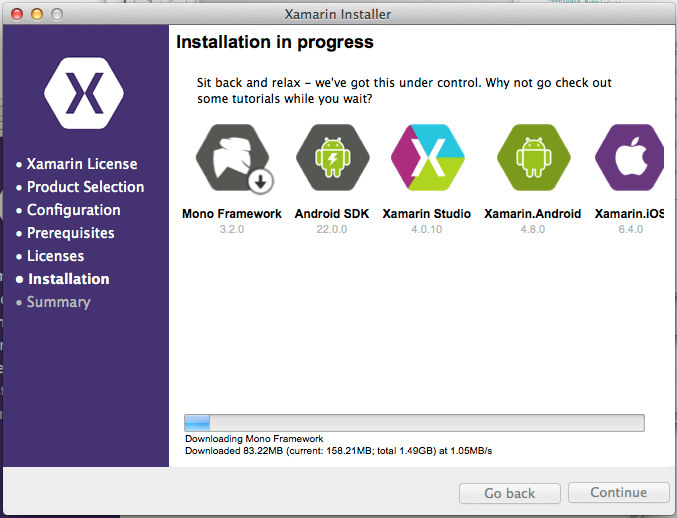Viewport: 677px width, 518px height.
Task: Click the download progress bar
Action: coord(414,423)
